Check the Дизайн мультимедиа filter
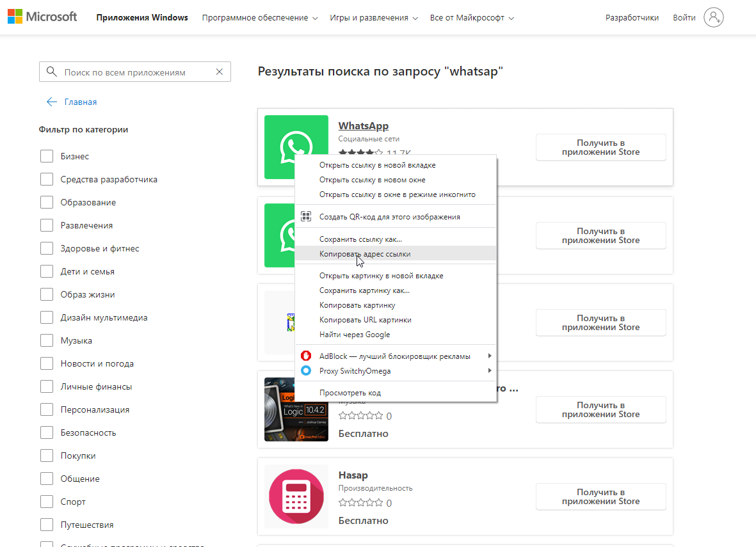756x547 pixels. click(x=47, y=317)
